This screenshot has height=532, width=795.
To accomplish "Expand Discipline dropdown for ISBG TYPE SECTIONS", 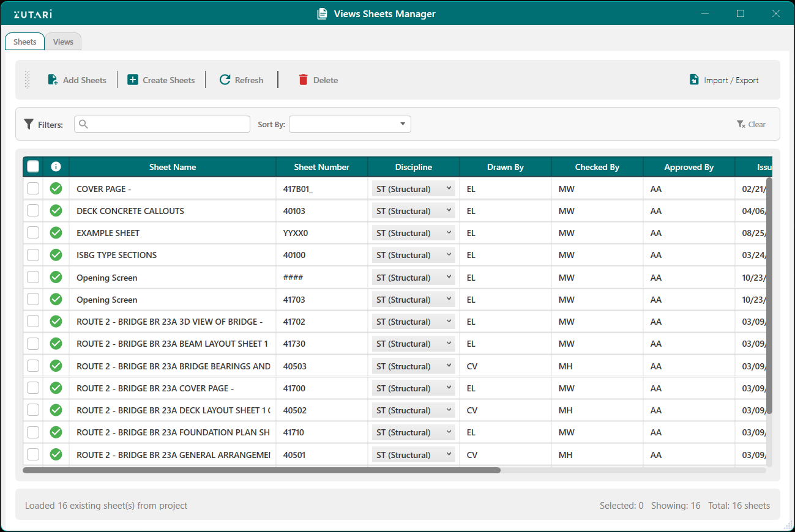I will tap(413, 255).
